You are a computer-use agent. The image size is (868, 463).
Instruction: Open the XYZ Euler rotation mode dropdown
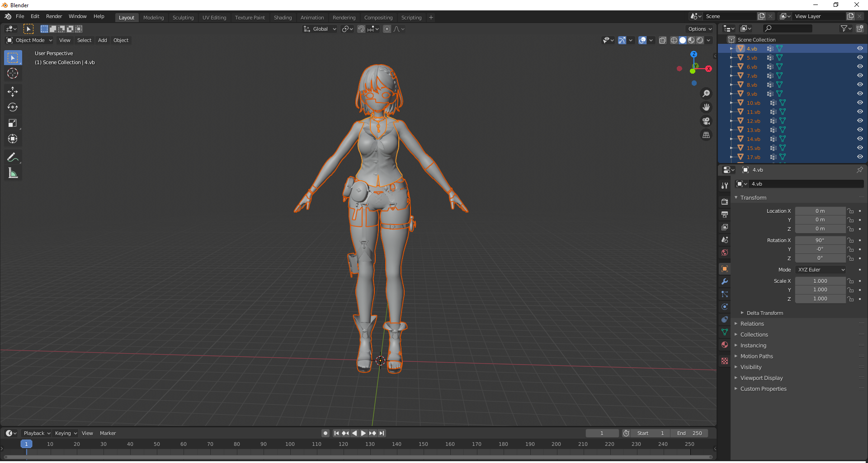tap(821, 270)
